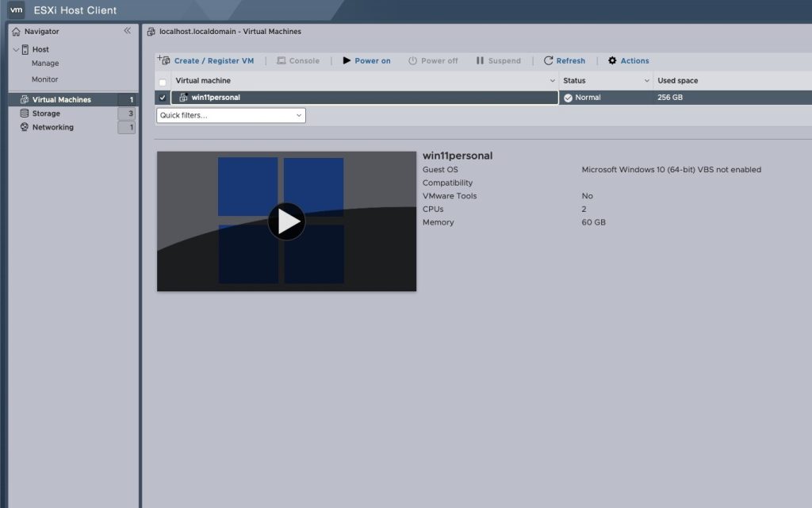Open the win11personal VM link
The height and width of the screenshot is (508, 812).
click(216, 98)
